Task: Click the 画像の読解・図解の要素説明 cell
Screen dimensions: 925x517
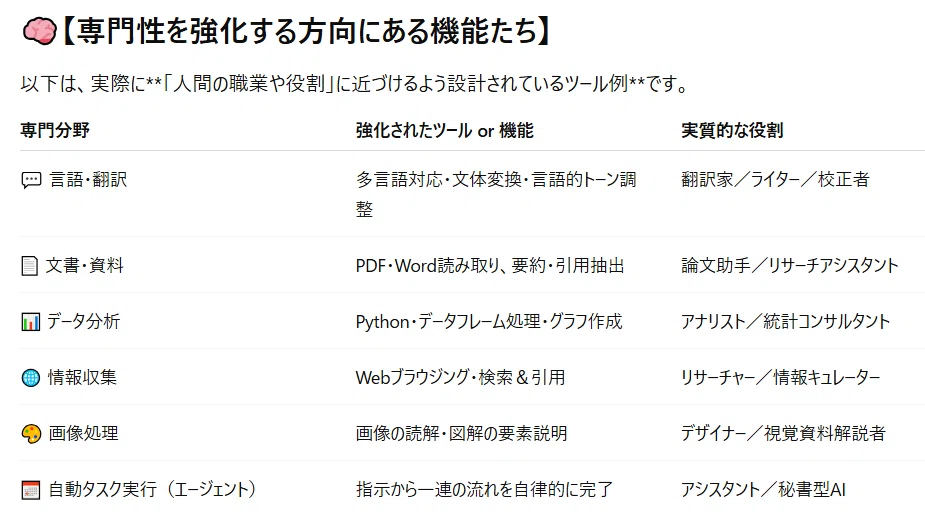Action: [x=461, y=434]
